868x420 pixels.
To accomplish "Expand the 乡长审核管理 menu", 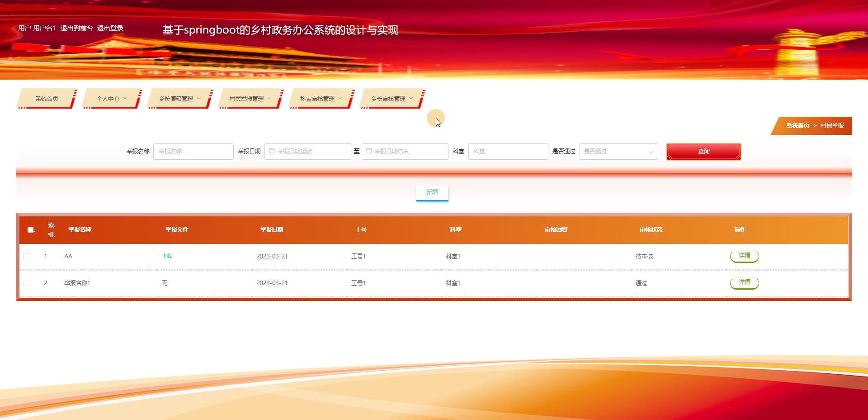I will (x=392, y=99).
